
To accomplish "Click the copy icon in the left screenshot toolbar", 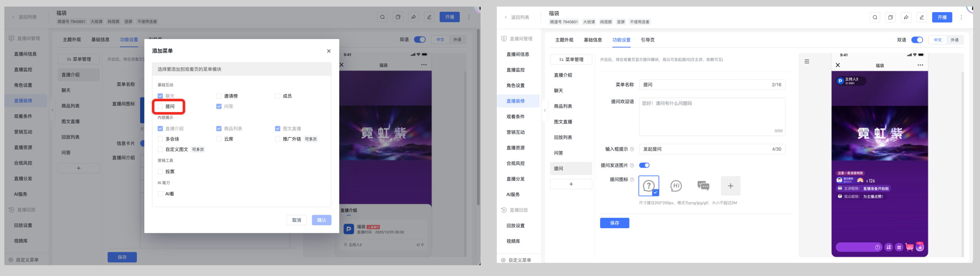I will (398, 17).
